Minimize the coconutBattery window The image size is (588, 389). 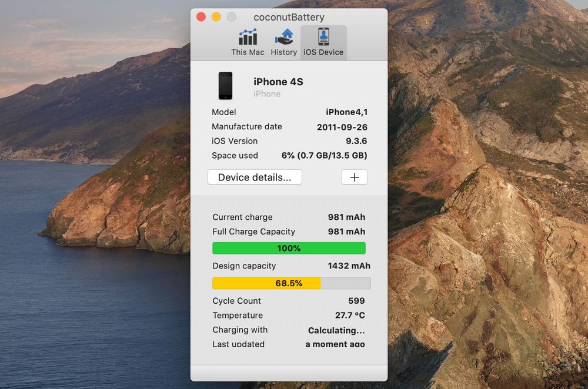(216, 17)
